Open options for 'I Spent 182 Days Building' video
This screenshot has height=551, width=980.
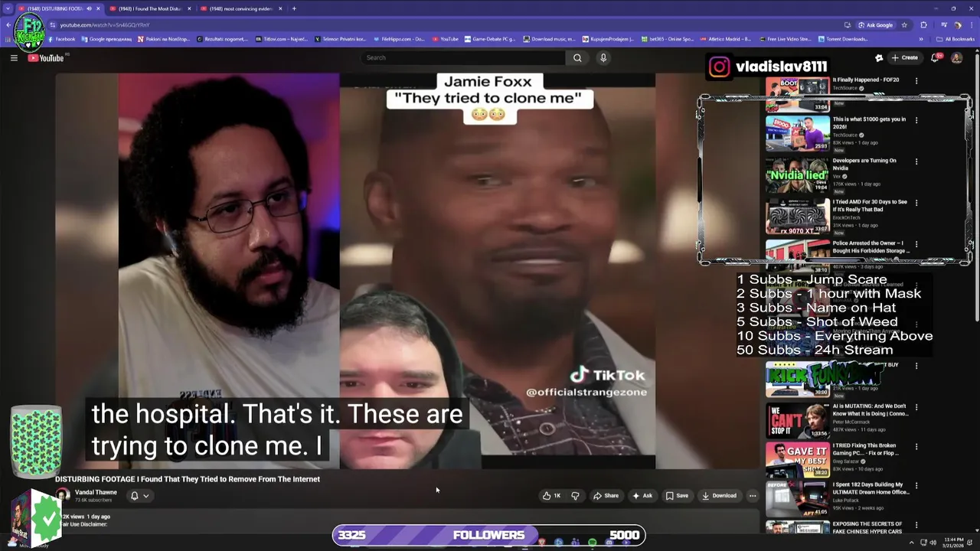pos(916,485)
